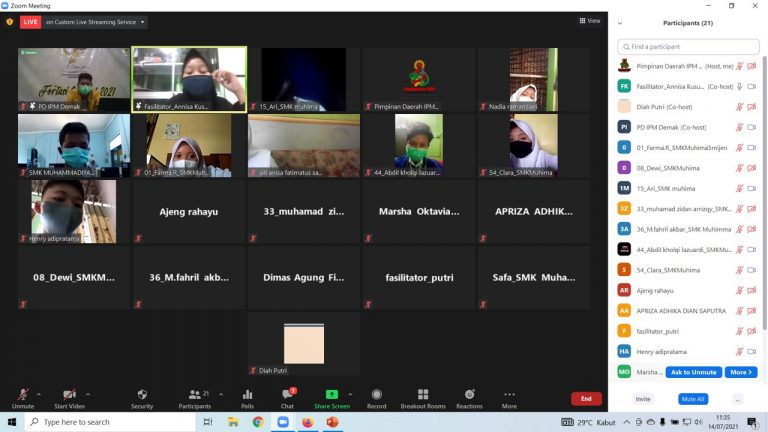Toggle mute icon for fasilitator_putri participant
The image size is (768, 432).
[x=740, y=331]
